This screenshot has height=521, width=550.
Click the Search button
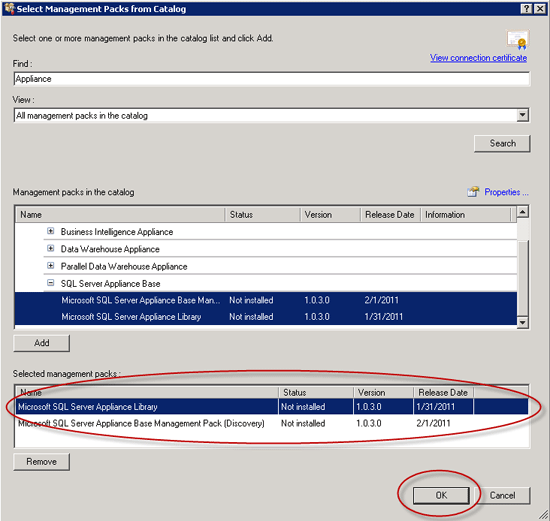click(x=502, y=143)
